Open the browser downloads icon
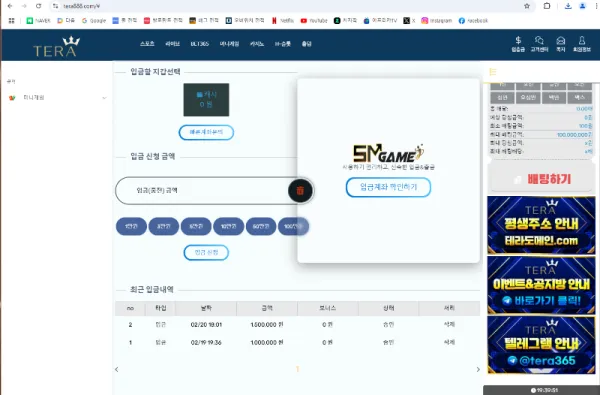600x395 pixels. pyautogui.click(x=568, y=6)
